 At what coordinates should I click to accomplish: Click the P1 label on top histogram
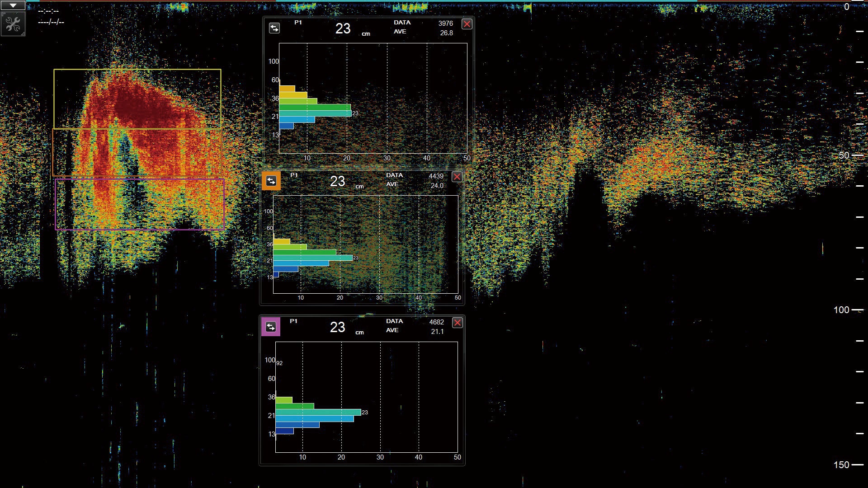click(298, 22)
